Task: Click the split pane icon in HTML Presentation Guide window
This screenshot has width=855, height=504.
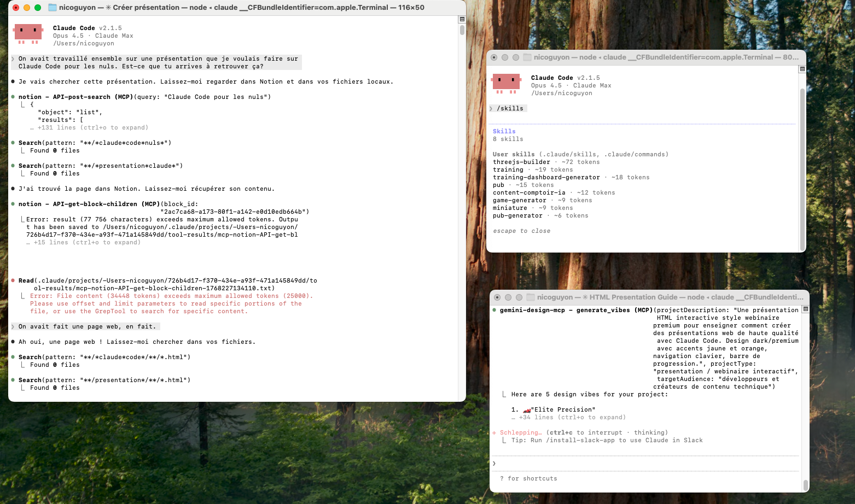Action: pos(805,309)
